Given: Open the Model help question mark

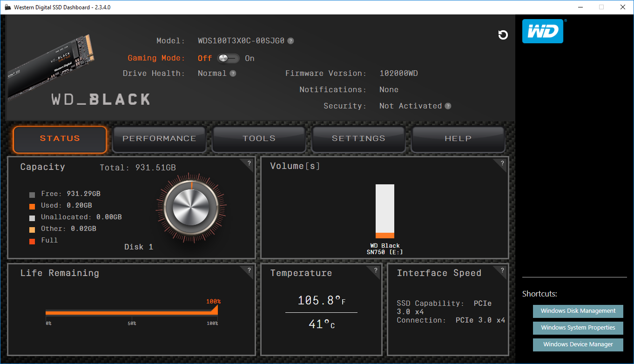Looking at the screenshot, I should (290, 41).
